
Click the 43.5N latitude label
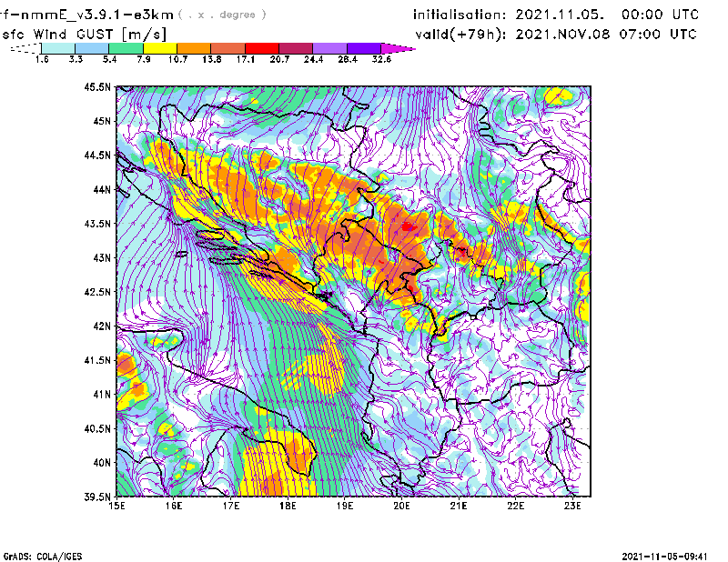click(97, 223)
